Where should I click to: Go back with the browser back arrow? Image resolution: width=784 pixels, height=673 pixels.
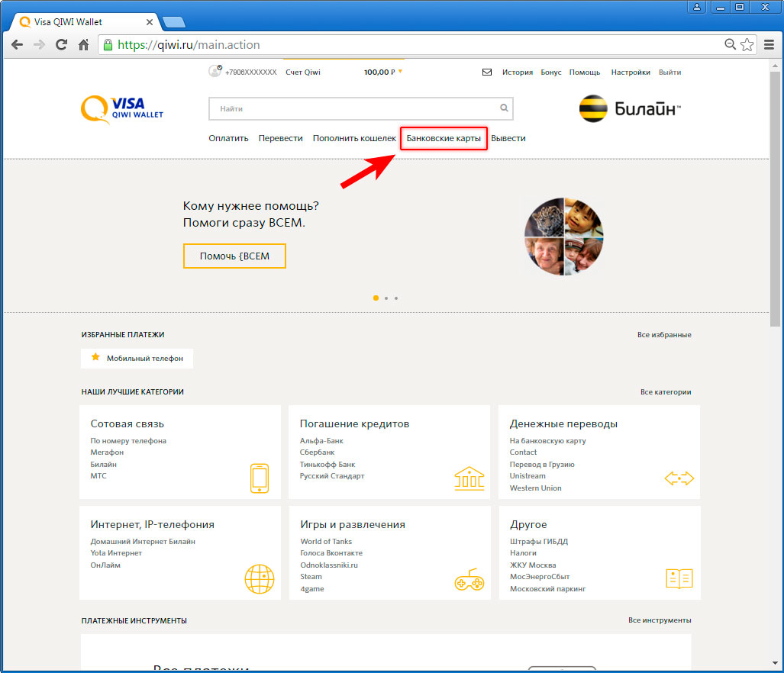pos(17,45)
